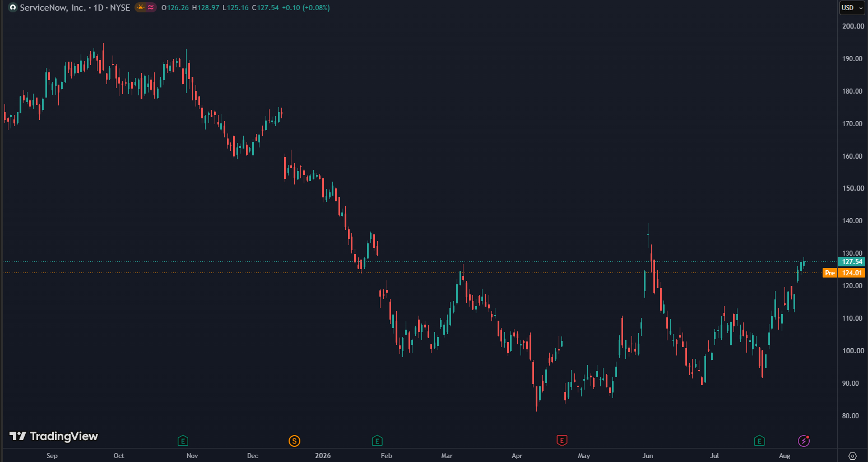Click the "180.00" price axis label

tap(853, 91)
